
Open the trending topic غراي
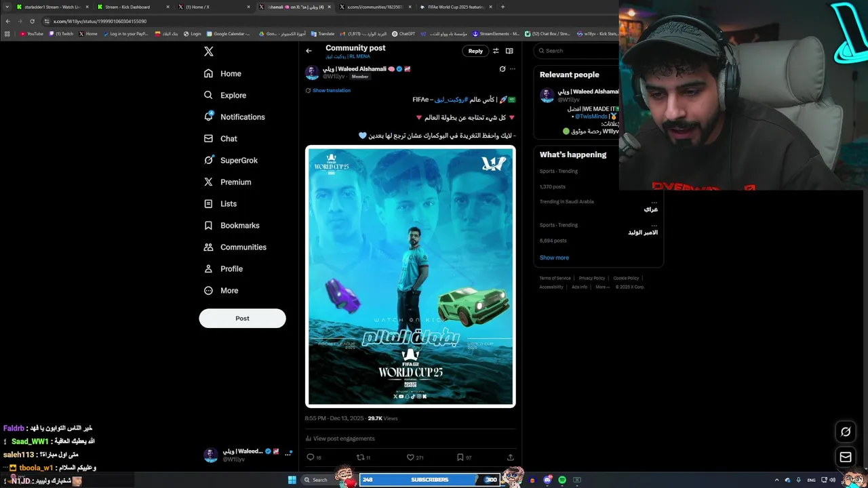pyautogui.click(x=650, y=209)
